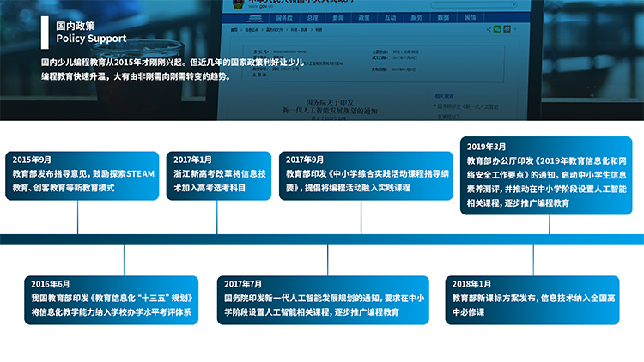644x362 pixels.
Task: Click the share icon on the gov.cn page
Action: click(x=489, y=29)
